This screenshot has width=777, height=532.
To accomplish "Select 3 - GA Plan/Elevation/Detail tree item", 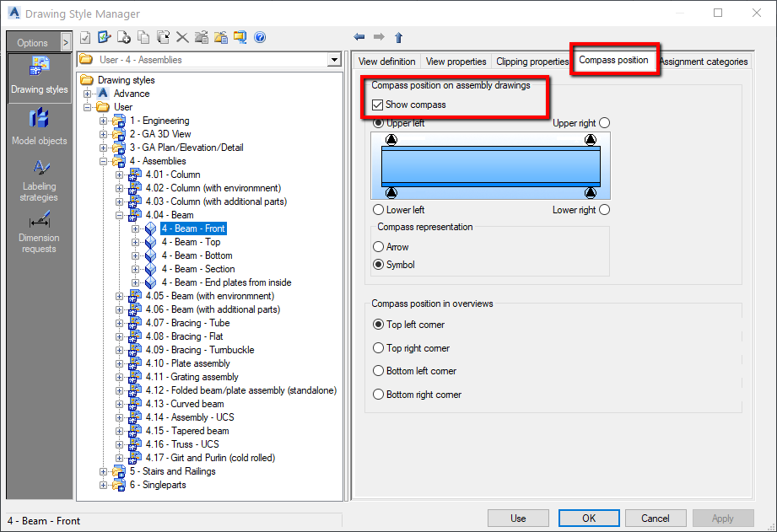I will pyautogui.click(x=186, y=148).
